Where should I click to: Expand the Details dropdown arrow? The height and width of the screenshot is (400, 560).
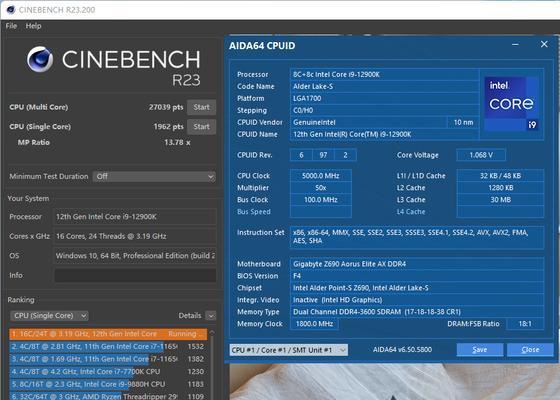[211, 316]
